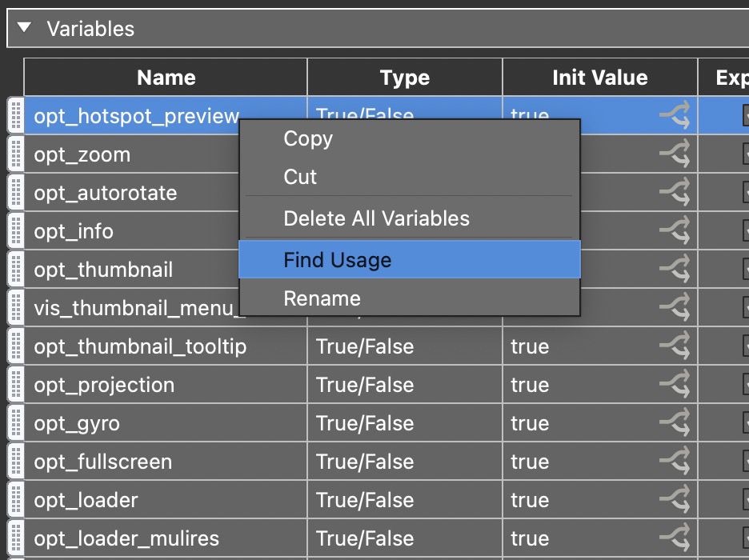Toggle the Exp checkbox for opt_zoom
This screenshot has width=749, height=560.
pyautogui.click(x=744, y=154)
